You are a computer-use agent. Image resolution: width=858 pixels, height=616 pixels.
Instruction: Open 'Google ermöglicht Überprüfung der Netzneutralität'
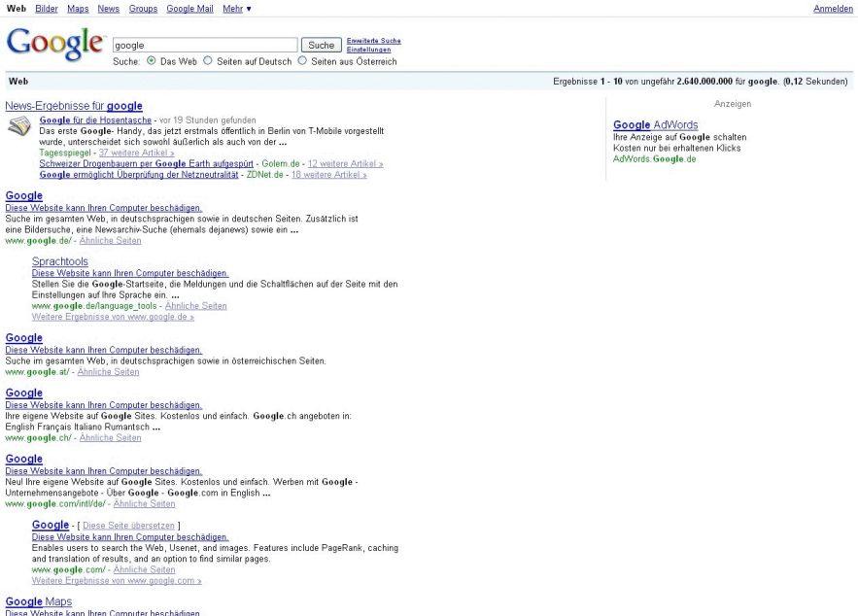pyautogui.click(x=139, y=175)
